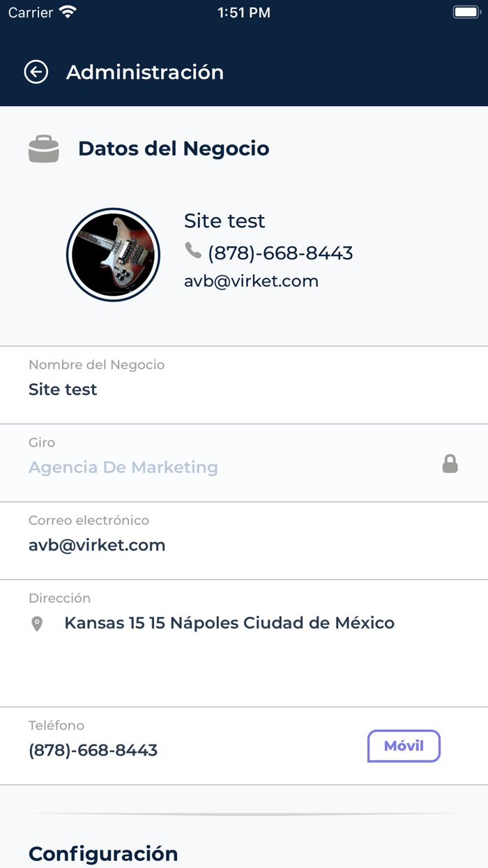
Task: Tap the location pin icon
Action: click(x=38, y=624)
